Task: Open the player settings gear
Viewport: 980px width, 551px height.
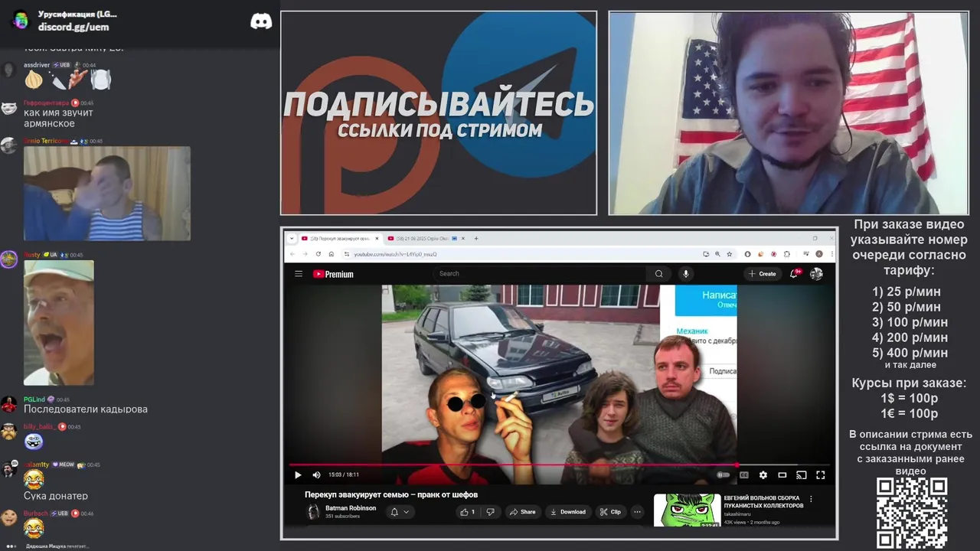Action: point(763,474)
